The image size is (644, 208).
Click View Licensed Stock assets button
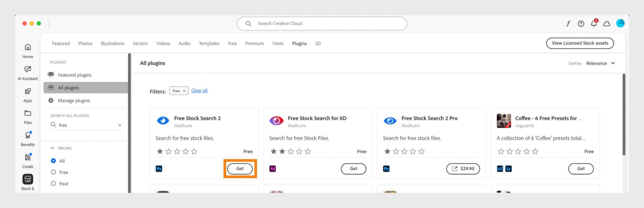click(x=580, y=43)
